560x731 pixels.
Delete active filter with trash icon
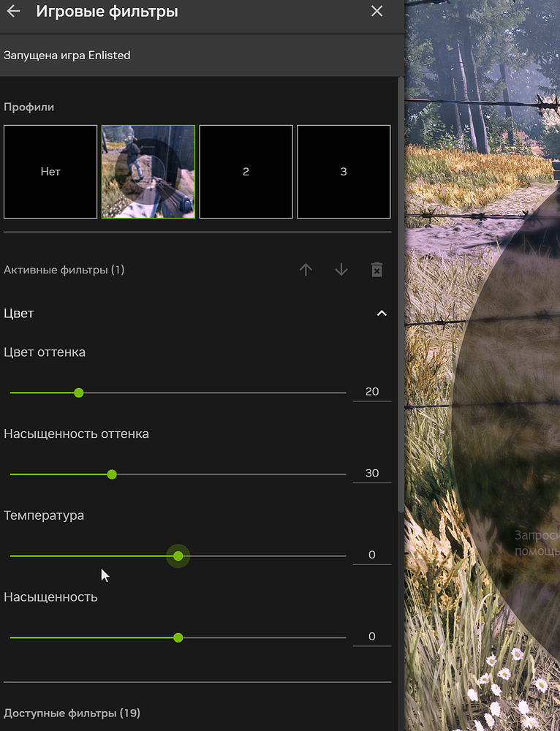[x=377, y=270]
